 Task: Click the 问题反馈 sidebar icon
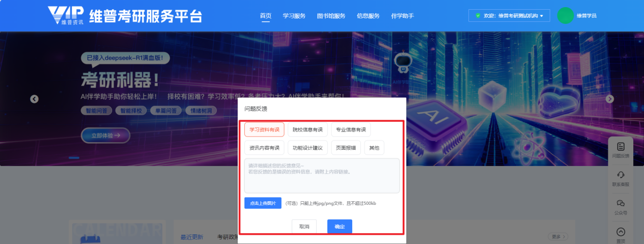point(620,147)
